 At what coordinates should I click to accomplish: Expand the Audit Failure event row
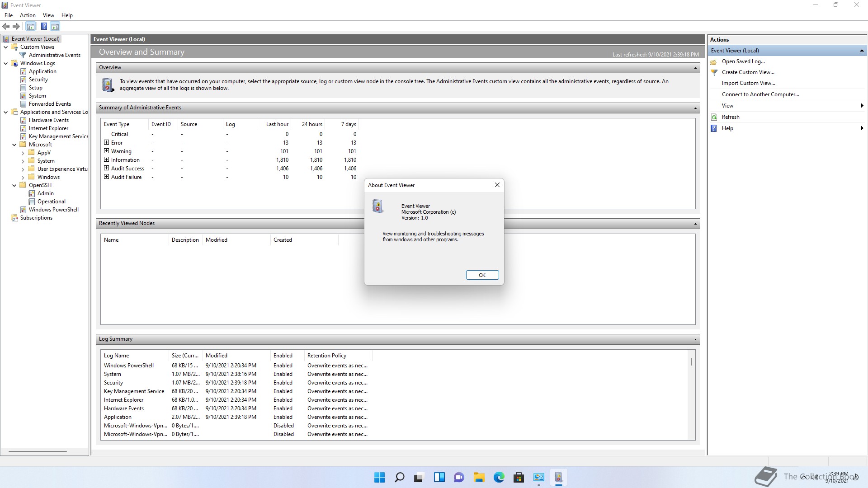coord(107,177)
